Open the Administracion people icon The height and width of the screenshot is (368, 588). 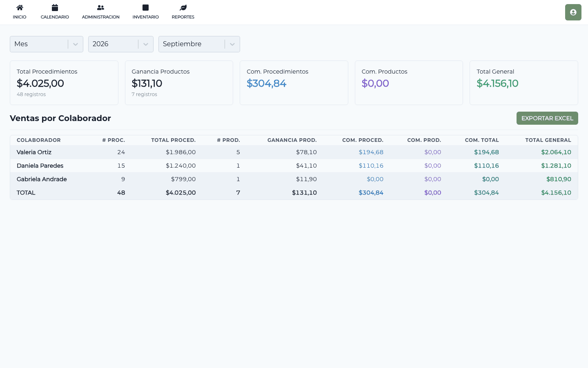(x=100, y=7)
